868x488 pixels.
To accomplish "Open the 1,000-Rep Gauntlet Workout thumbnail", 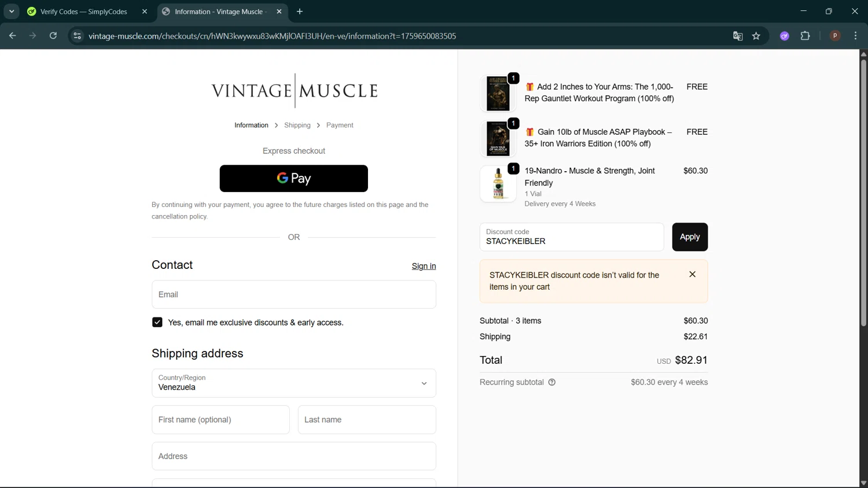I will pos(498,93).
